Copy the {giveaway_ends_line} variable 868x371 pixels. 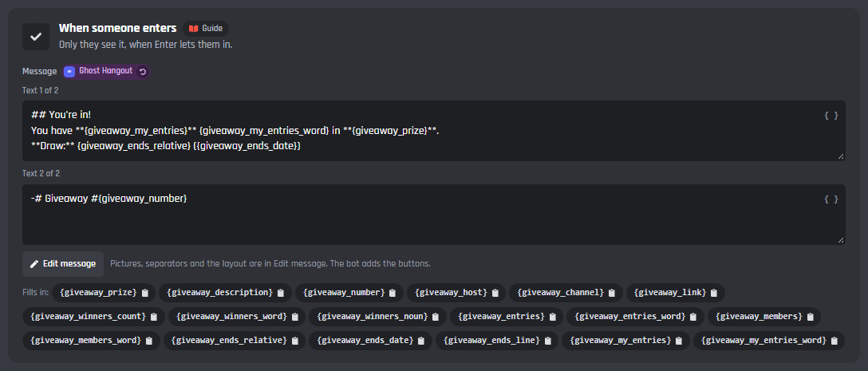(497, 340)
